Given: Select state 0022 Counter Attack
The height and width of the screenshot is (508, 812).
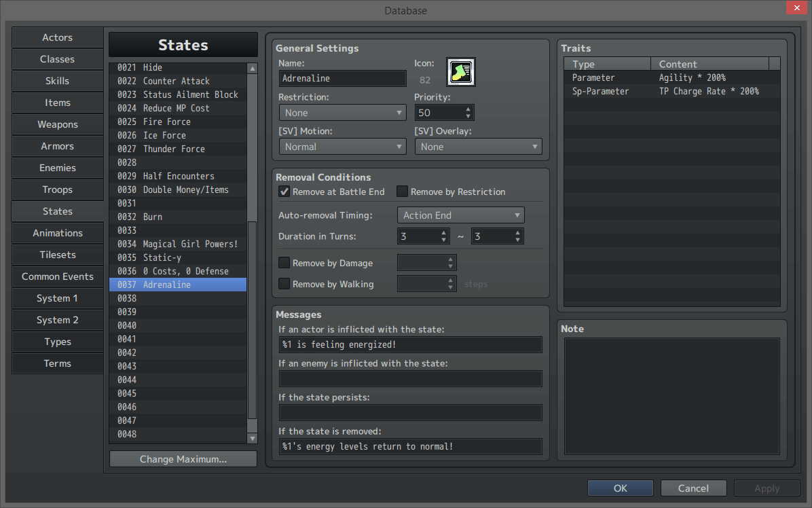Looking at the screenshot, I should pos(178,81).
